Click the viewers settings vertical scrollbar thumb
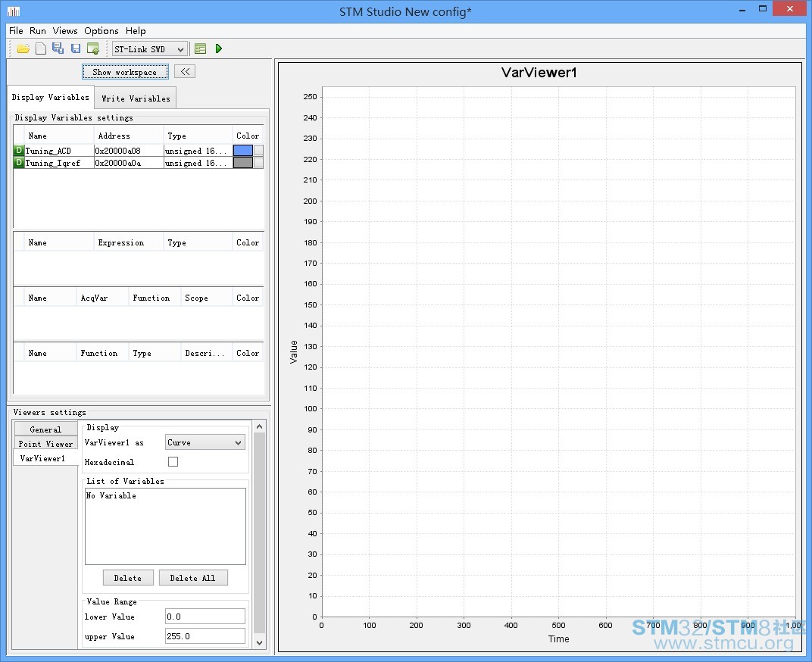This screenshot has height=662, width=812. click(x=260, y=533)
